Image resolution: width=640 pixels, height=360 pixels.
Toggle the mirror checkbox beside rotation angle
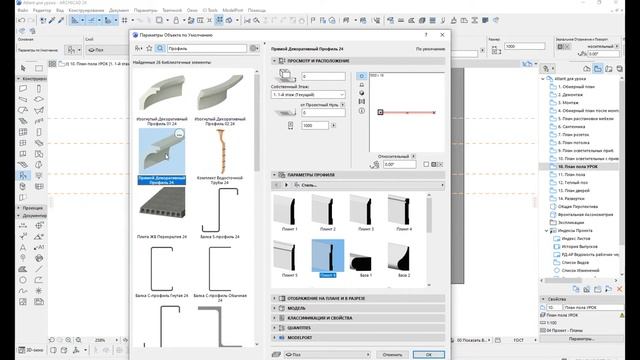pyautogui.click(x=426, y=164)
